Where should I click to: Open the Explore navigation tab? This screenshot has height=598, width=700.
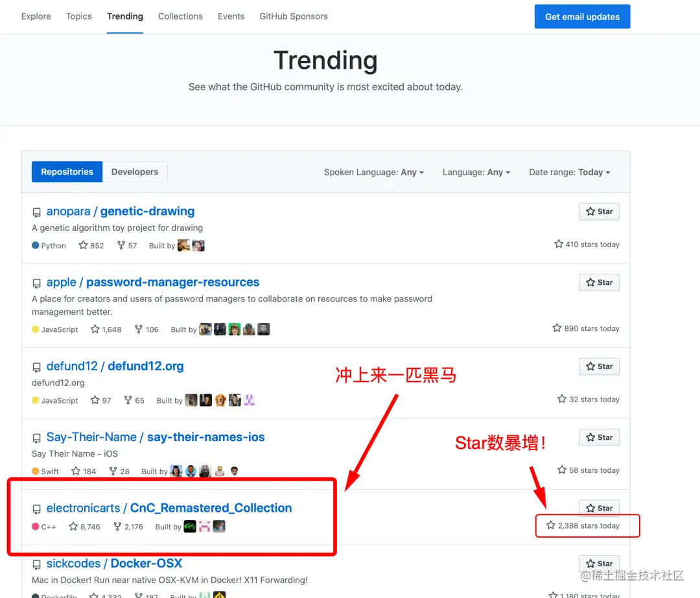point(36,16)
